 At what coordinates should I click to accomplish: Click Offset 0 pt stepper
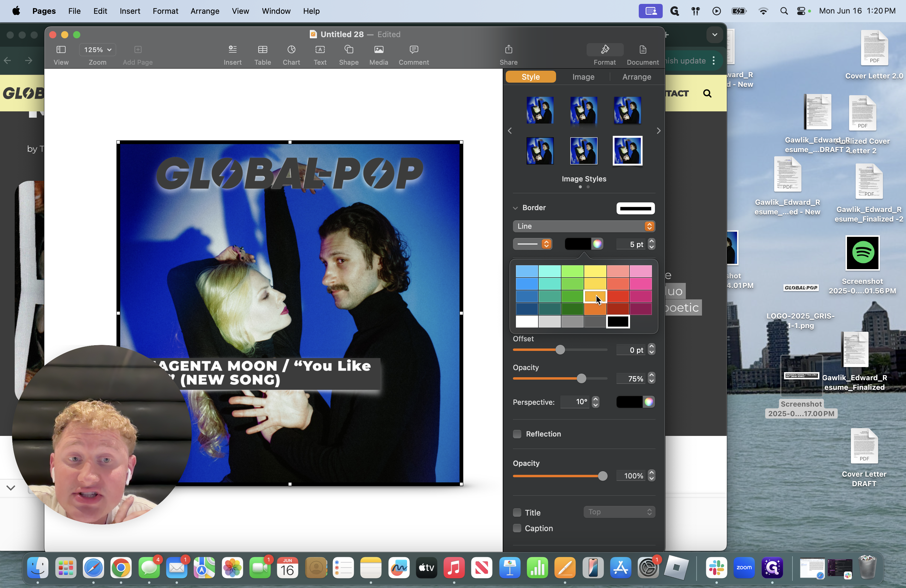point(652,349)
